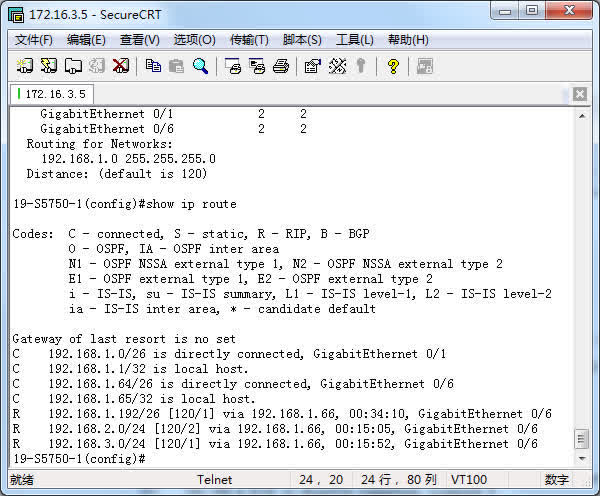Click the Copy icon in the toolbar
Viewport: 600px width, 496px height.
pyautogui.click(x=153, y=66)
